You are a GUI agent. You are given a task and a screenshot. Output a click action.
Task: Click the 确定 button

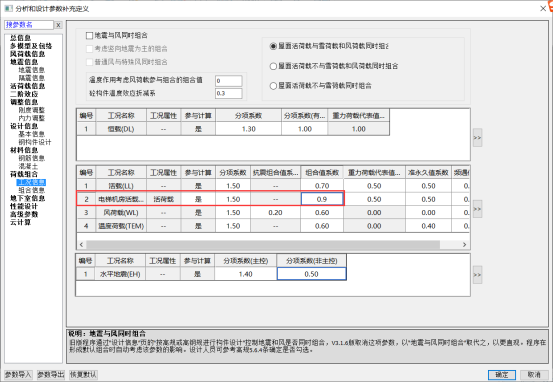click(502, 375)
